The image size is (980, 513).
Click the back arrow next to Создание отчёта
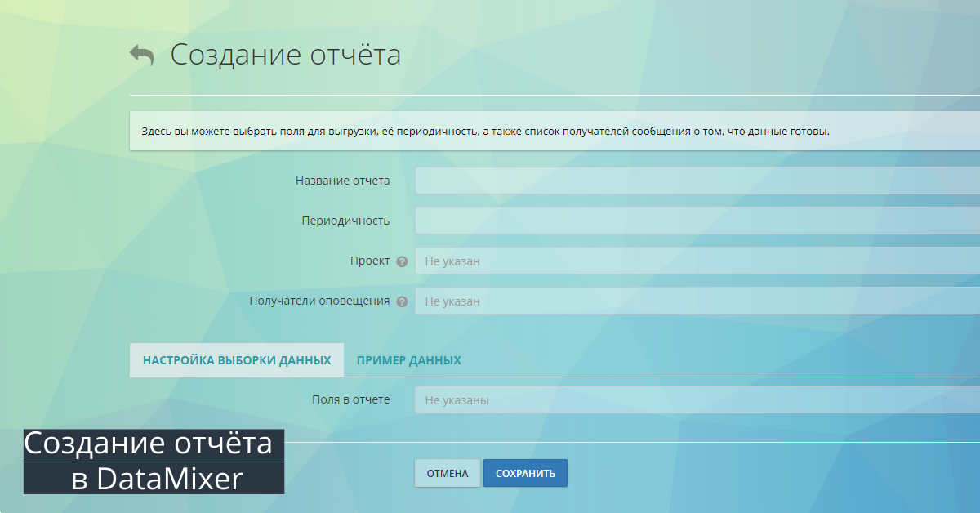pyautogui.click(x=141, y=53)
